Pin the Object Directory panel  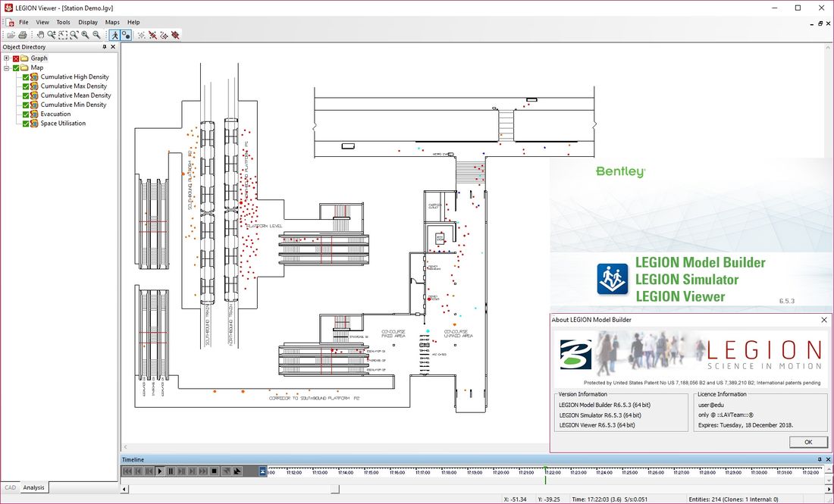point(105,47)
